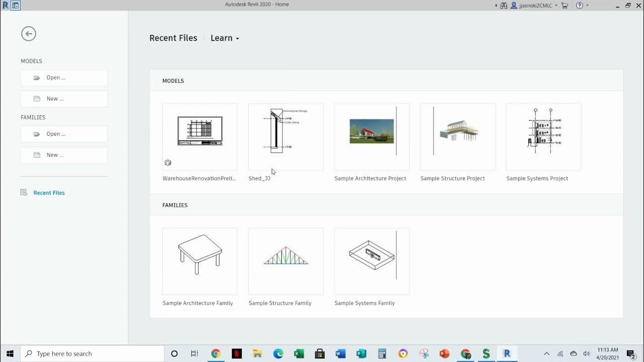Click 'Sample Structure Family' label text
The height and width of the screenshot is (362, 644).
tap(280, 303)
